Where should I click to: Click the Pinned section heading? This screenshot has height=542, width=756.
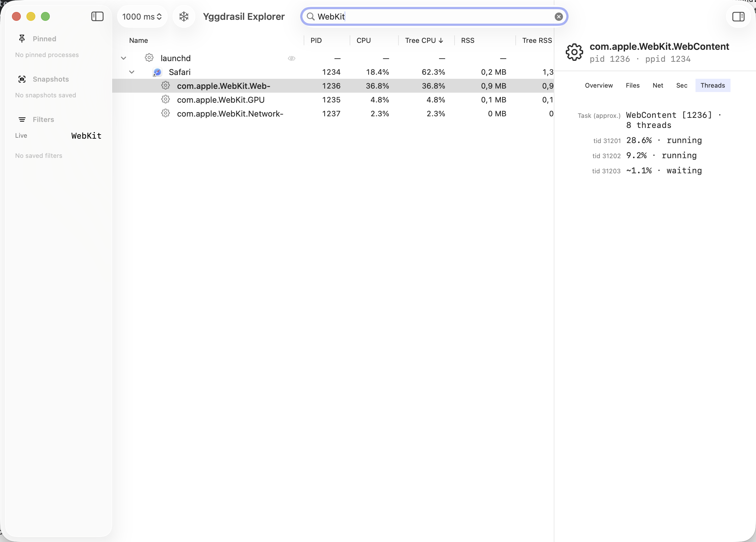pos(44,39)
